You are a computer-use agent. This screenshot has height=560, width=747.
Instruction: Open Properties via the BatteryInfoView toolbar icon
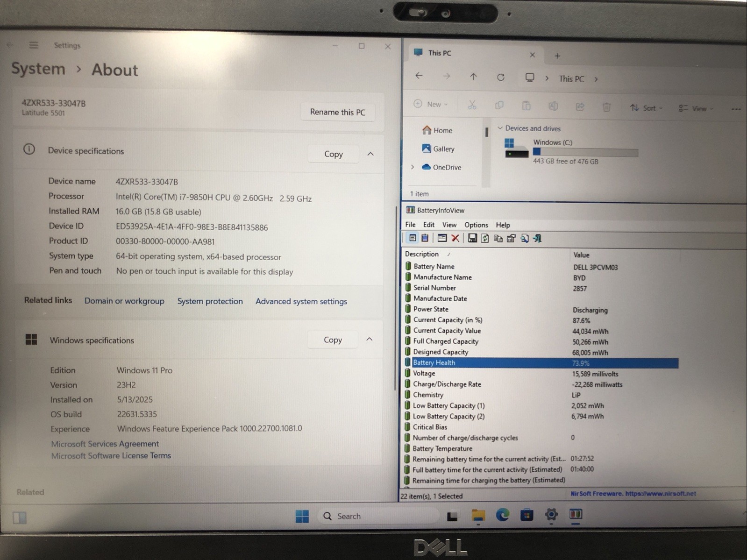point(511,238)
